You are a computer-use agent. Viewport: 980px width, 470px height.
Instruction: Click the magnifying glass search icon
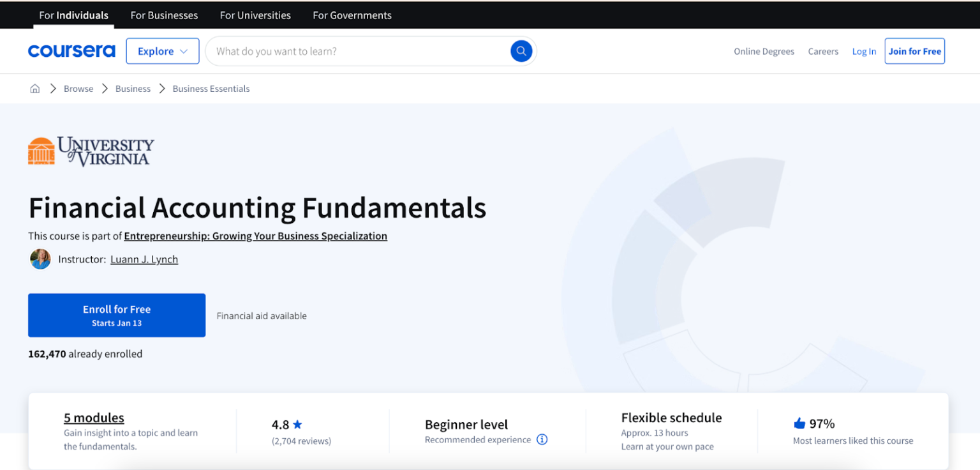click(x=521, y=51)
